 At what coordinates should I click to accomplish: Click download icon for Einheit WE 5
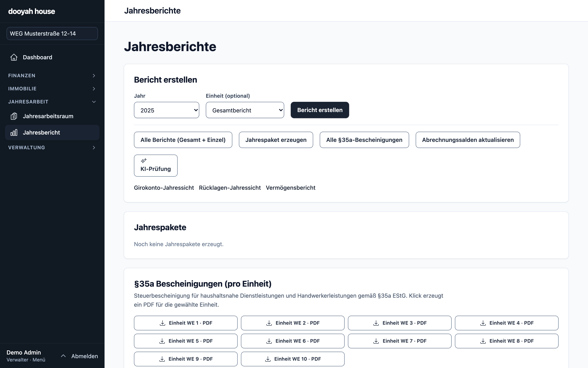click(x=162, y=341)
